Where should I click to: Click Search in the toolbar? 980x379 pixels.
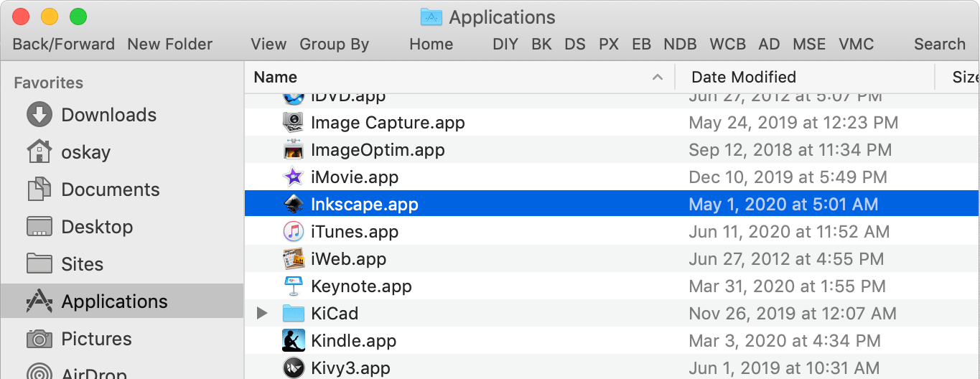[940, 45]
